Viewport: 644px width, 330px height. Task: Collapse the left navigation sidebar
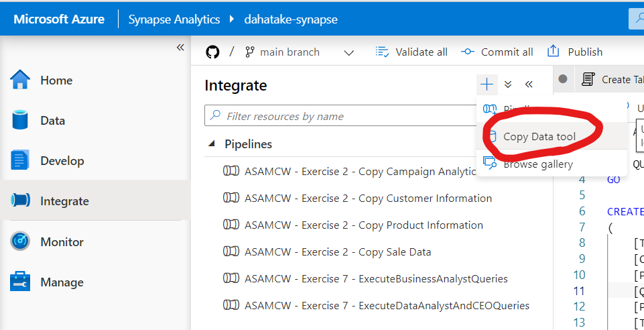[180, 48]
